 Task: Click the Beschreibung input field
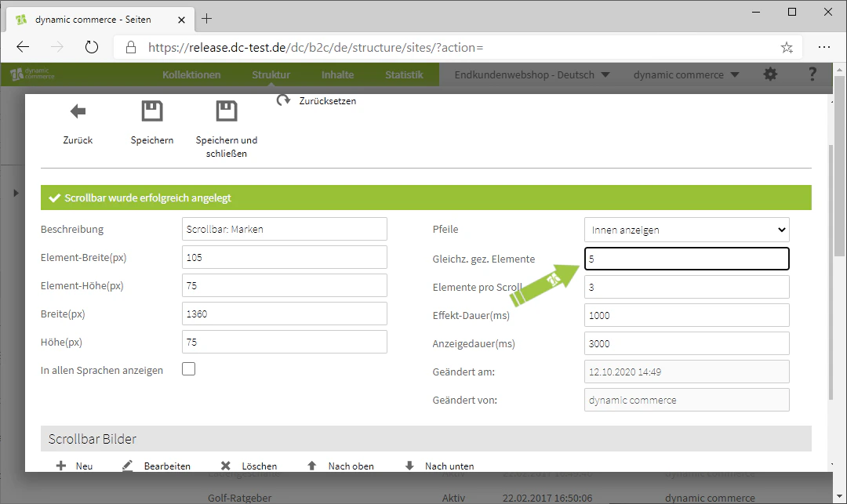pos(285,229)
